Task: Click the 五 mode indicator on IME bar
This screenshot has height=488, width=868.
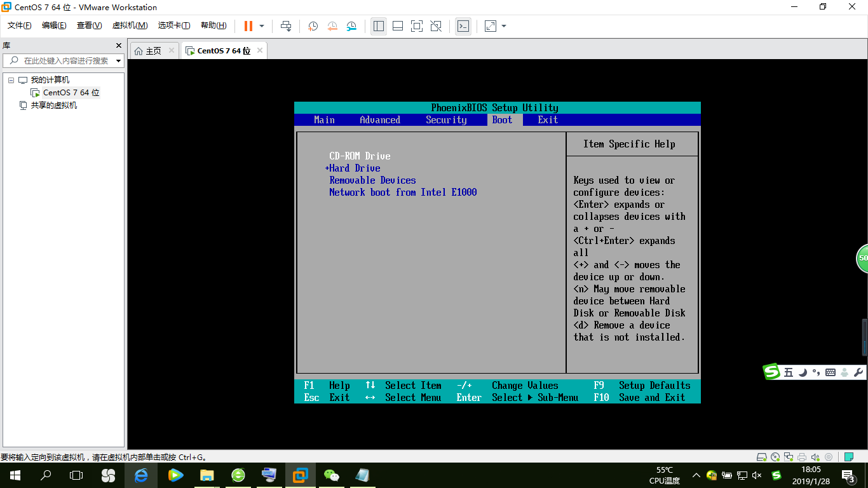Action: click(789, 372)
